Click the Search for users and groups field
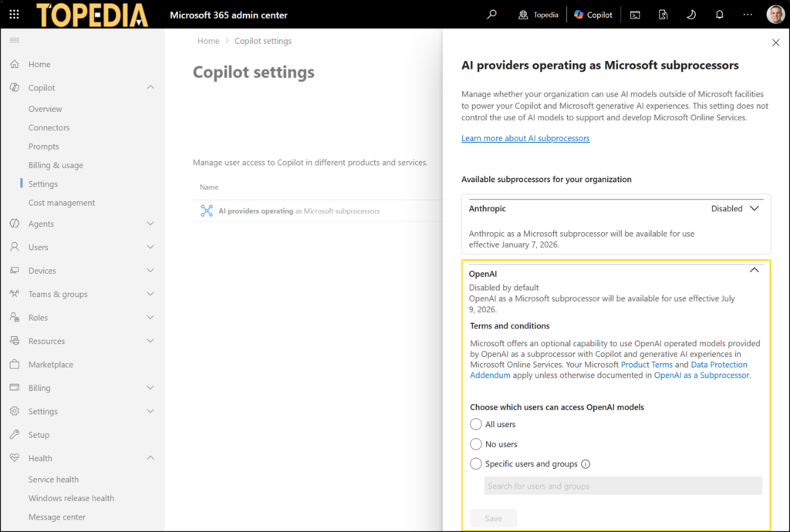The height and width of the screenshot is (532, 790). (x=623, y=487)
